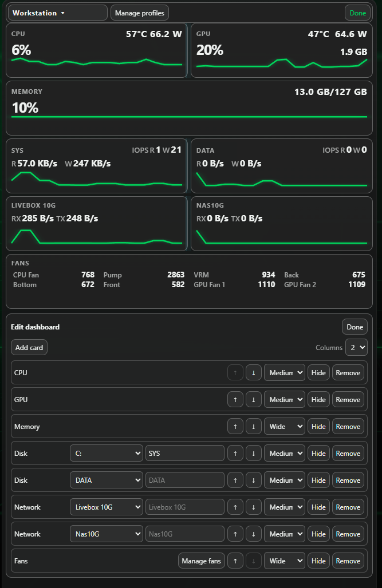Open the Livebox 10G network adapter dropdown
Screen dimensions: 382x588
(x=107, y=507)
